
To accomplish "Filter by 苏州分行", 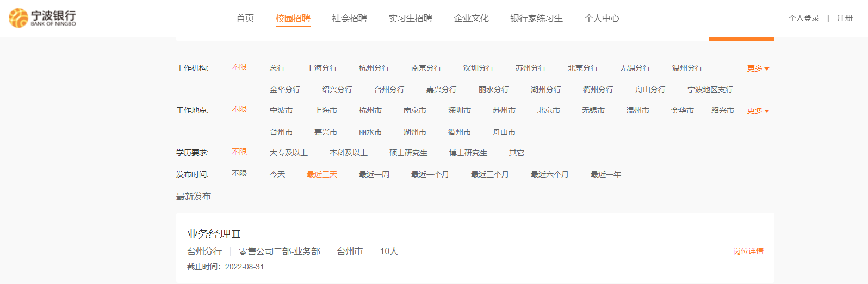I will click(531, 68).
